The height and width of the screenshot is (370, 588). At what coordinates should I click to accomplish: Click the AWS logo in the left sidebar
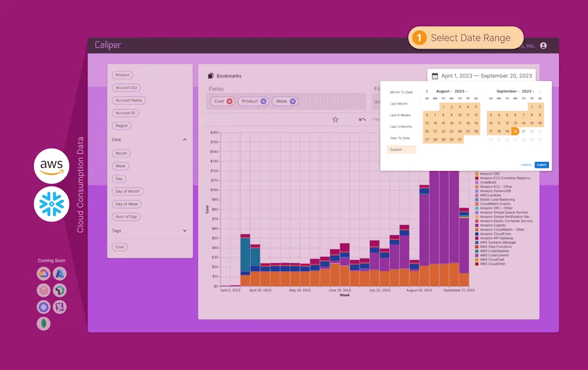click(x=52, y=166)
